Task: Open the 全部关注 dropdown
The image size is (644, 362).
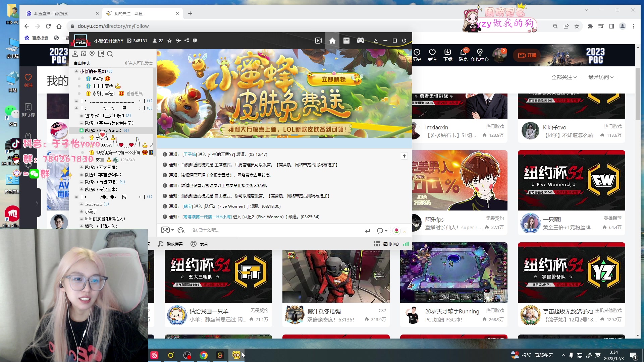Action: click(x=564, y=77)
